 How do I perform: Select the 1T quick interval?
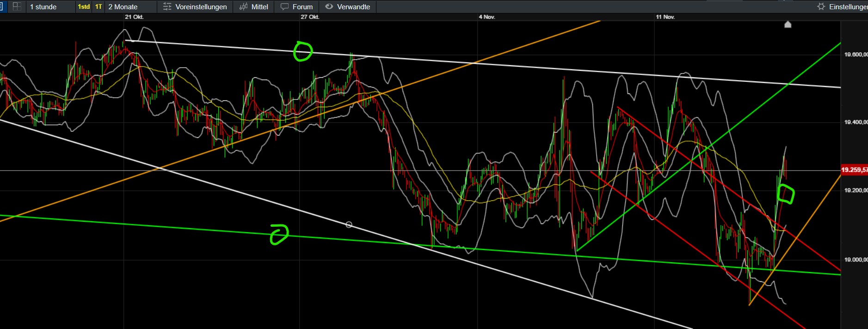(98, 6)
